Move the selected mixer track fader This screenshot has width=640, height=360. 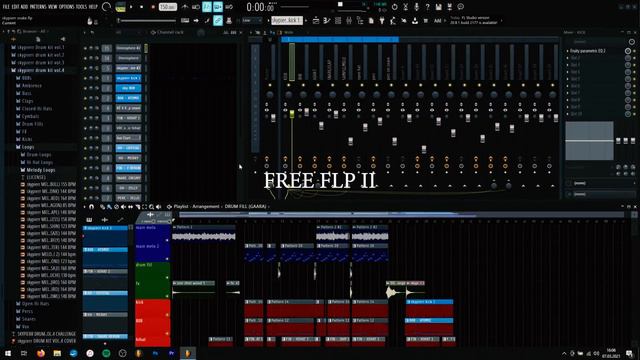click(x=292, y=114)
